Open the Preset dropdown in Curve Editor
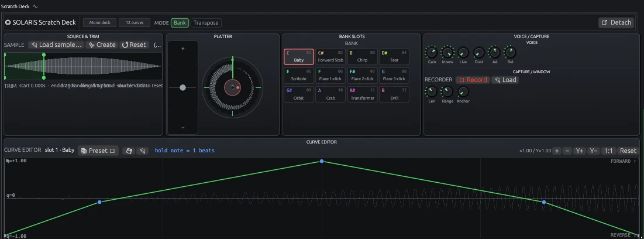Image resolution: width=644 pixels, height=239 pixels. pos(98,151)
